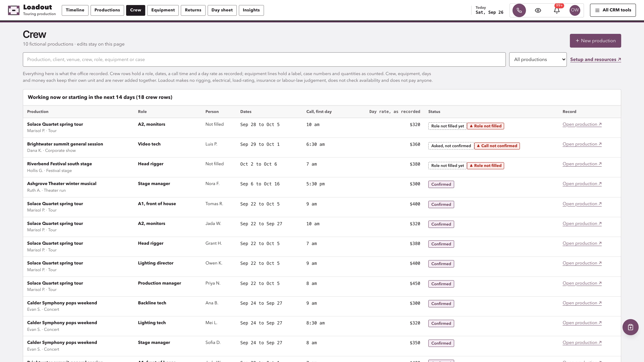Open the Returns tab

[x=193, y=10]
